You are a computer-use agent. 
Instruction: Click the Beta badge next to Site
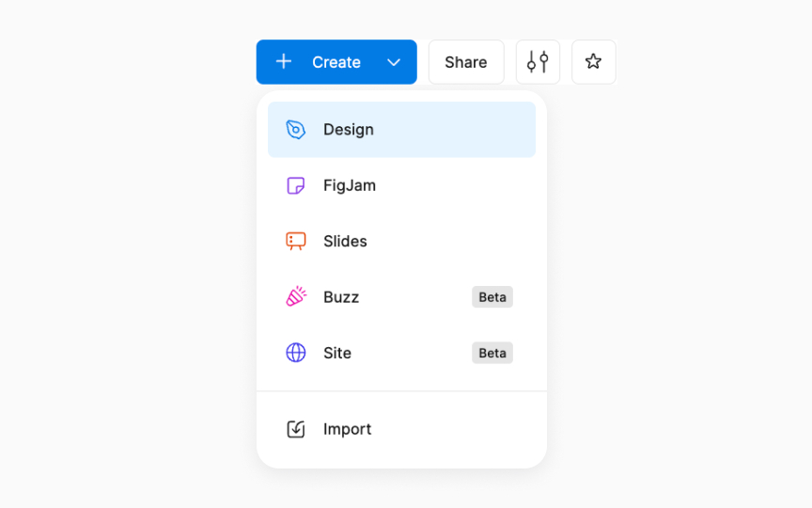492,353
